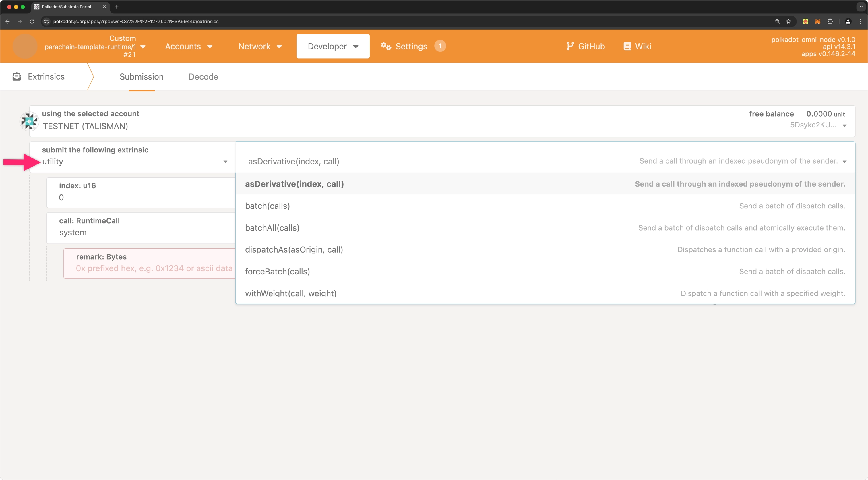Screen dimensions: 868x480
Task: Switch to the Decode tab
Action: point(203,77)
